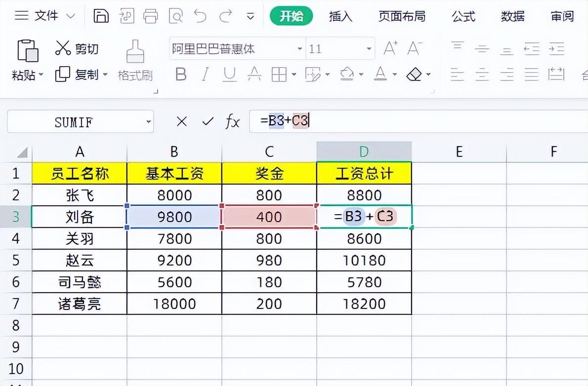The width and height of the screenshot is (588, 386).
Task: Align text right horizontally
Action: click(506, 74)
